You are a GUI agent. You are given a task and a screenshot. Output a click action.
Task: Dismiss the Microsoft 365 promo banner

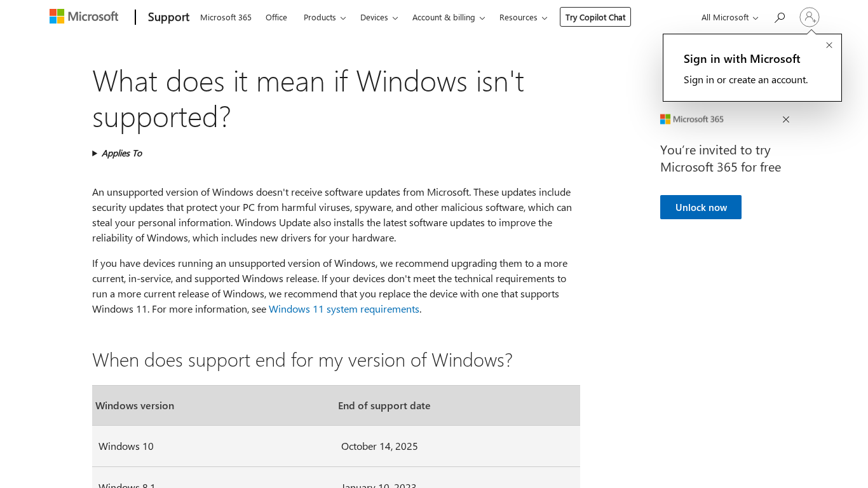pyautogui.click(x=786, y=119)
